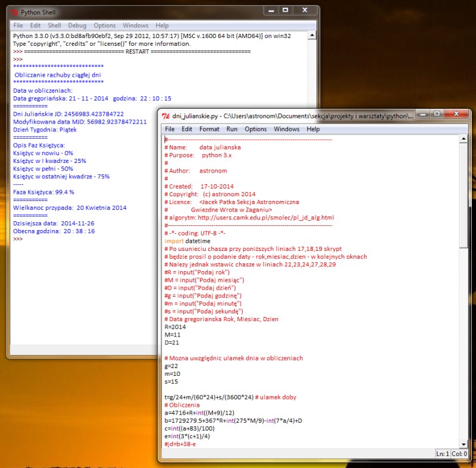Open Windows menu in dni_julianskie.py editor

pyautogui.click(x=286, y=129)
